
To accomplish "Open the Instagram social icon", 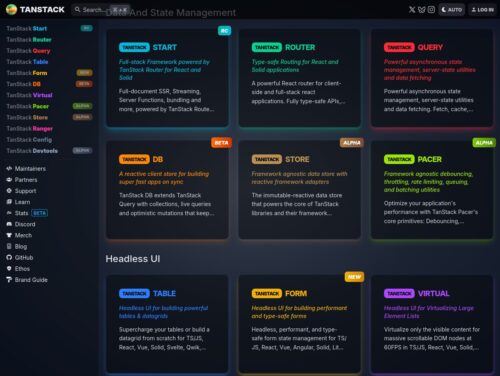I will (x=431, y=10).
